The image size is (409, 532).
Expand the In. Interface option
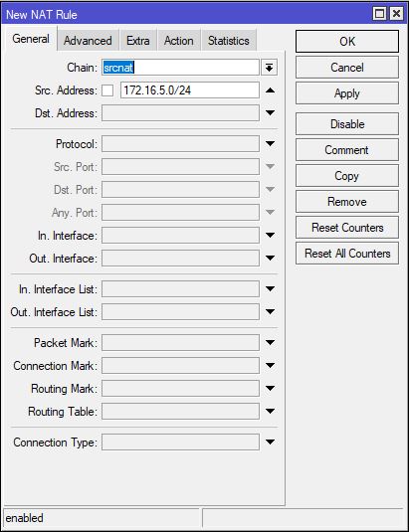270,235
